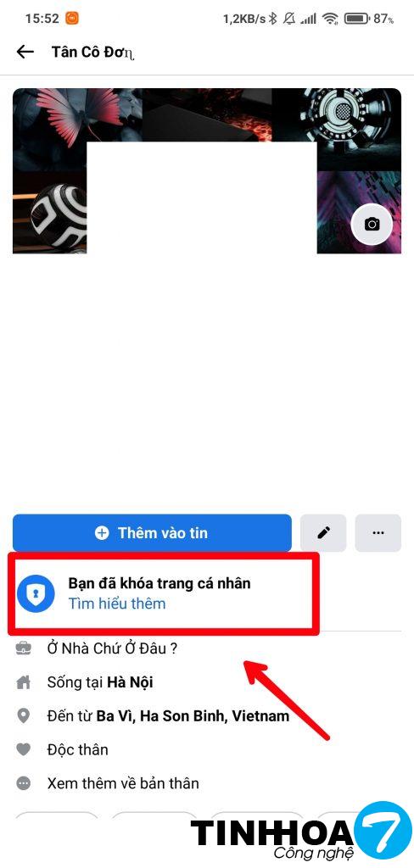
Task: Tap the locked profile shield icon
Action: (36, 593)
